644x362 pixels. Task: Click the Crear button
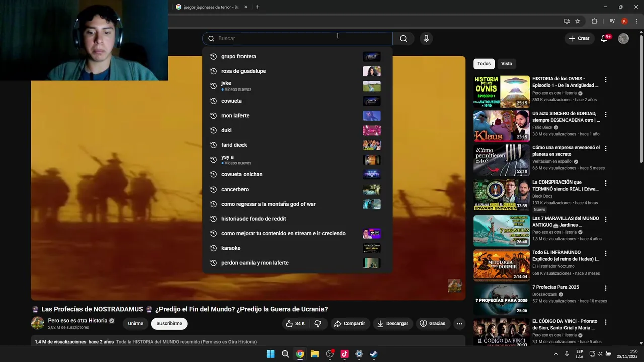579,39
